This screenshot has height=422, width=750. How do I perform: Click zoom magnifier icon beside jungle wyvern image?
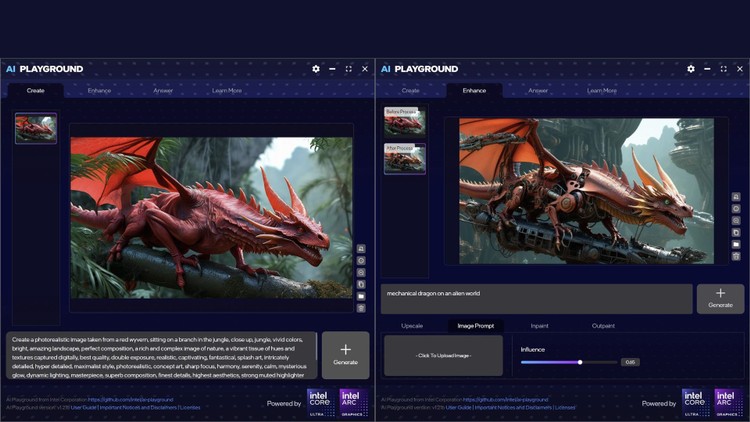(361, 273)
